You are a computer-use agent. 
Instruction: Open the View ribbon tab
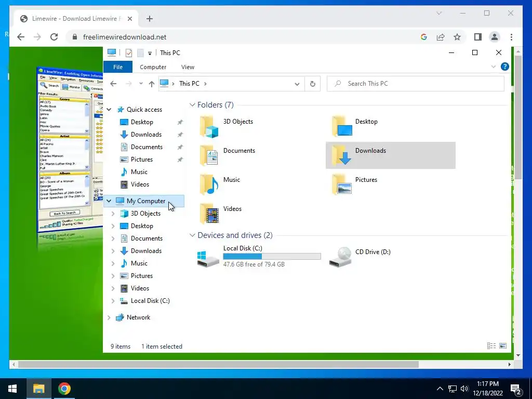(x=188, y=67)
